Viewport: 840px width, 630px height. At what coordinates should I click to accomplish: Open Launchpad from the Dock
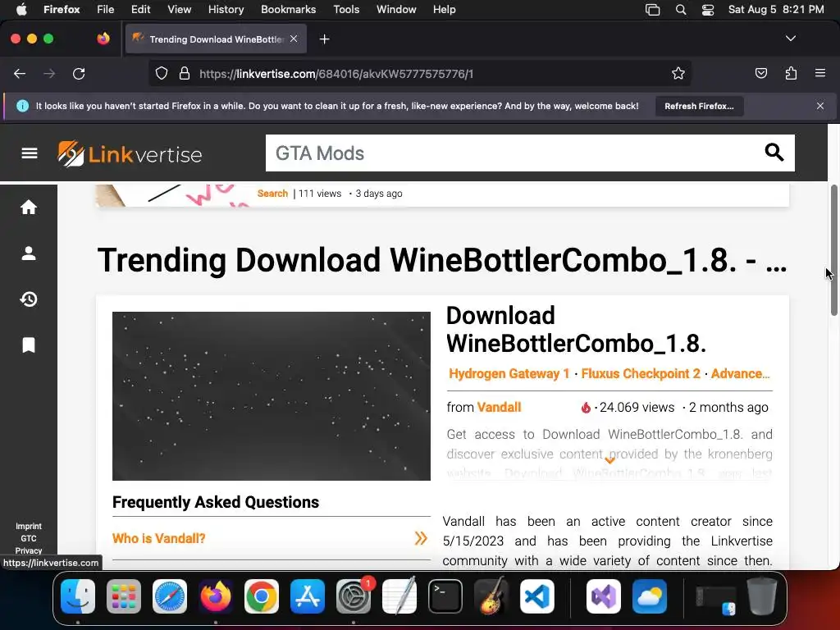tap(124, 596)
